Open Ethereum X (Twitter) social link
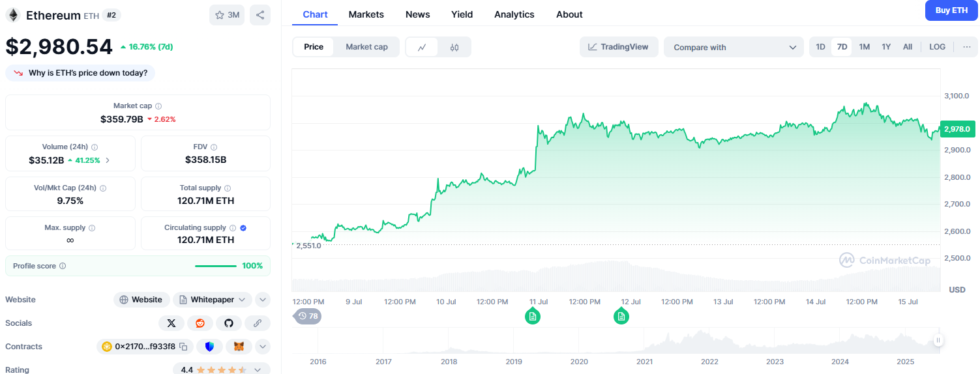 (171, 323)
